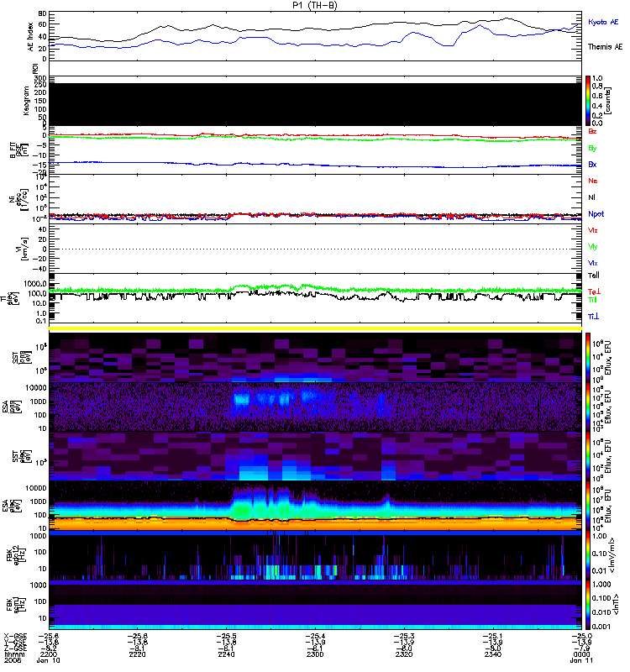Screen dimensions: 630x672
Task: Pick the black Ni legend entry
Action: pos(591,197)
